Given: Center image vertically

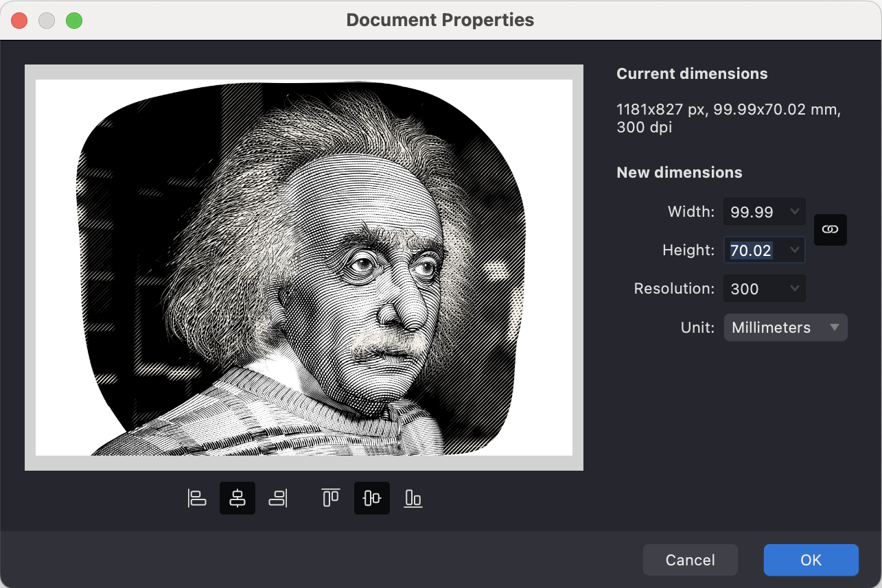Looking at the screenshot, I should pyautogui.click(x=372, y=498).
